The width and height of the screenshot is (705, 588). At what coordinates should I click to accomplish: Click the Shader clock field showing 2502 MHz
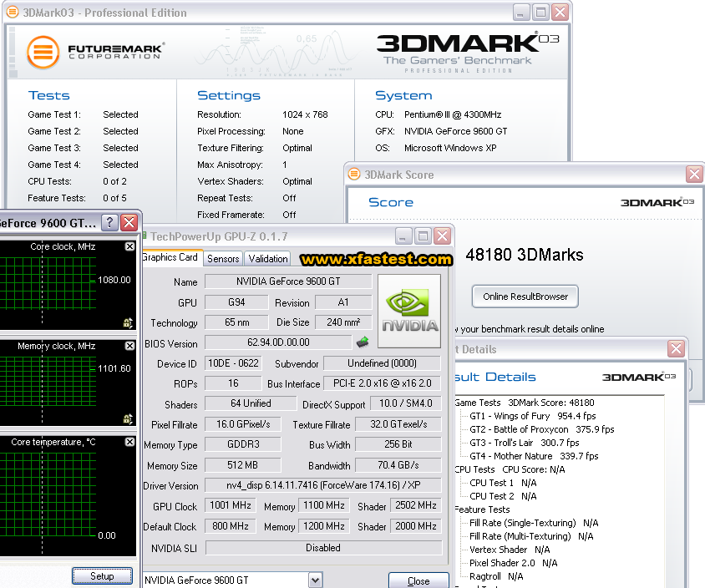click(416, 505)
